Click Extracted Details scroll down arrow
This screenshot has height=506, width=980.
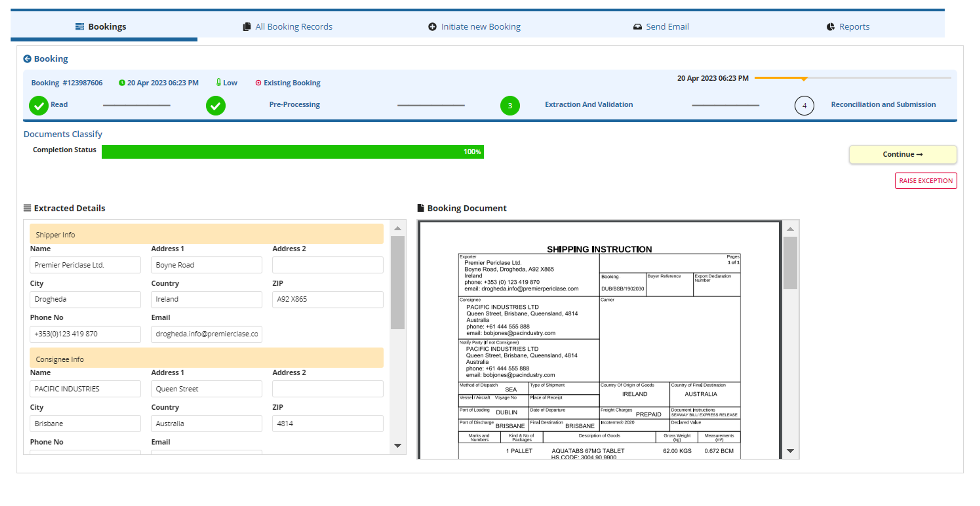point(398,446)
